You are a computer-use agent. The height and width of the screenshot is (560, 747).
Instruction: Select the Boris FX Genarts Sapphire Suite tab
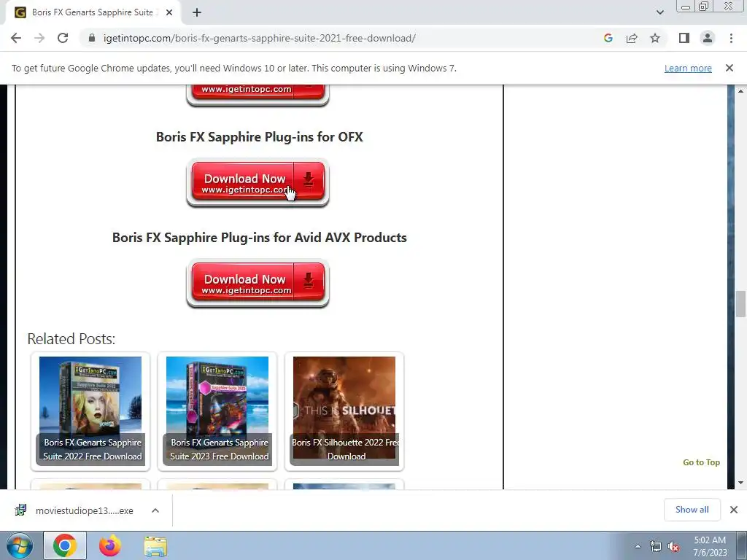coord(93,12)
